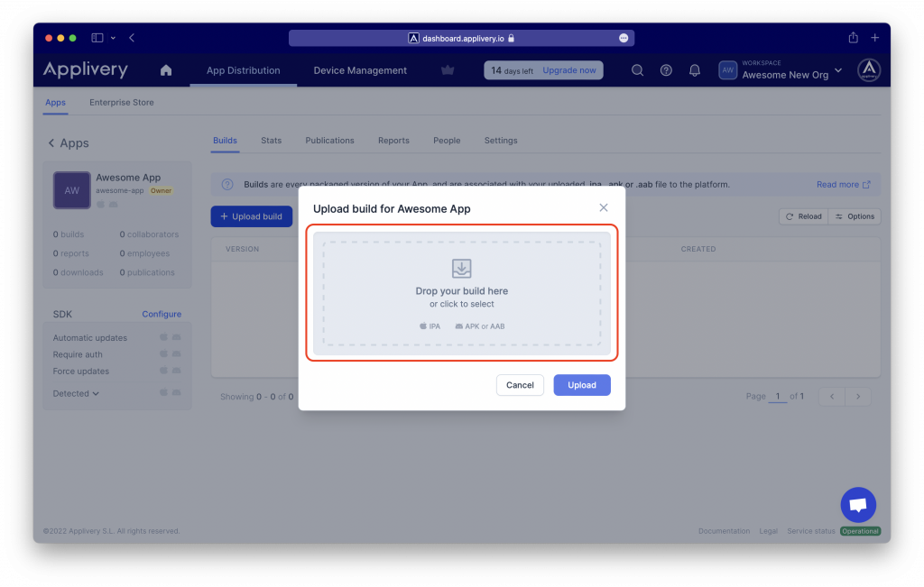Expand the Detected section

(x=76, y=393)
